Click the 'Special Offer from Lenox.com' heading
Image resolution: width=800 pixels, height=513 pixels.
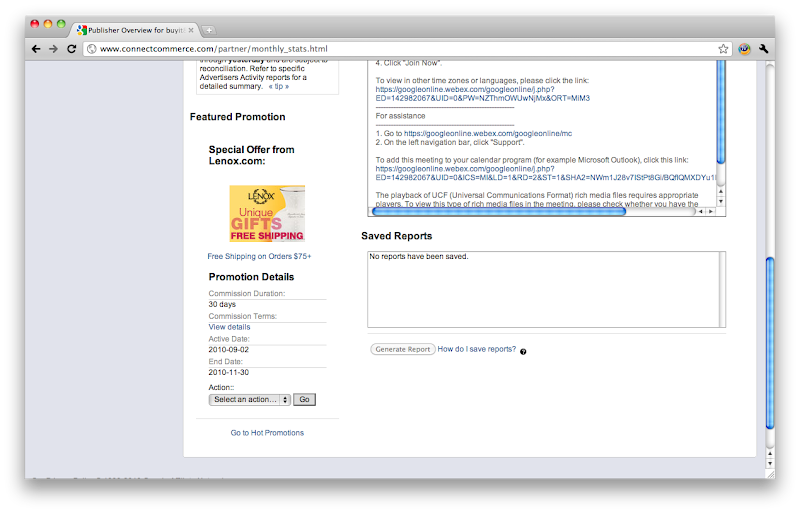pyautogui.click(x=252, y=155)
